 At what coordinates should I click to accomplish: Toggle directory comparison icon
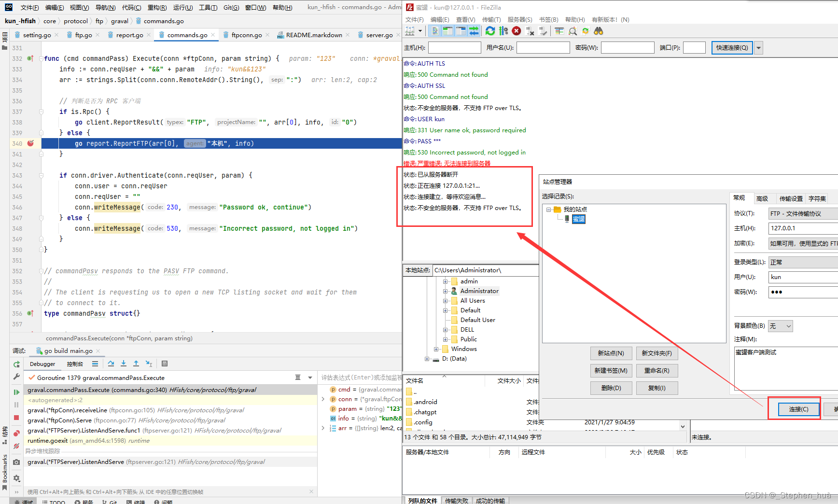(573, 31)
